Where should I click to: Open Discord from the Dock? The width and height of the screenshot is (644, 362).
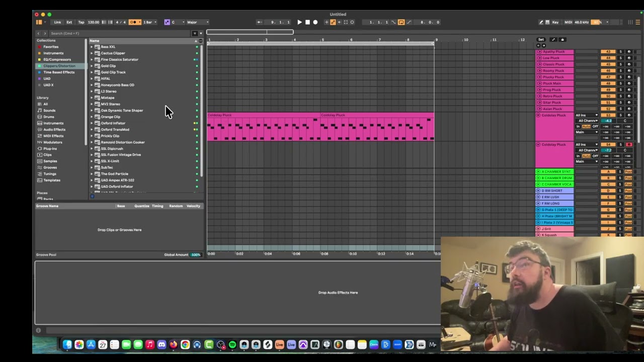tap(162, 344)
